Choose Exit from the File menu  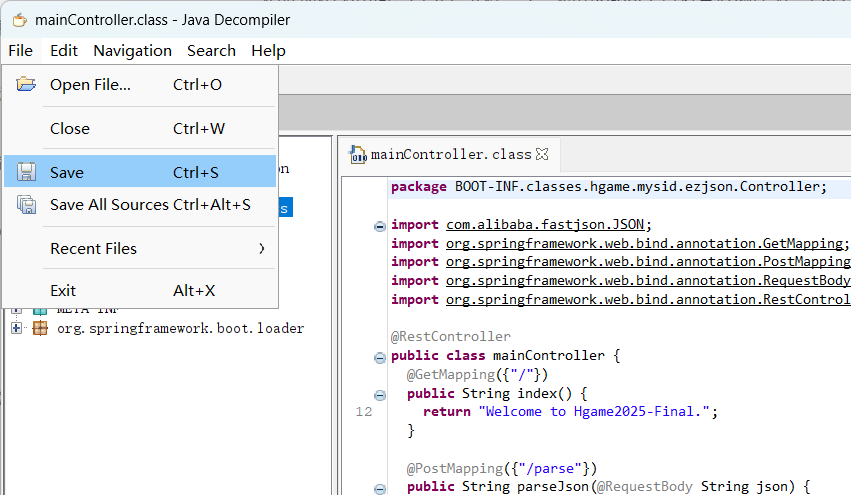[x=140, y=291]
